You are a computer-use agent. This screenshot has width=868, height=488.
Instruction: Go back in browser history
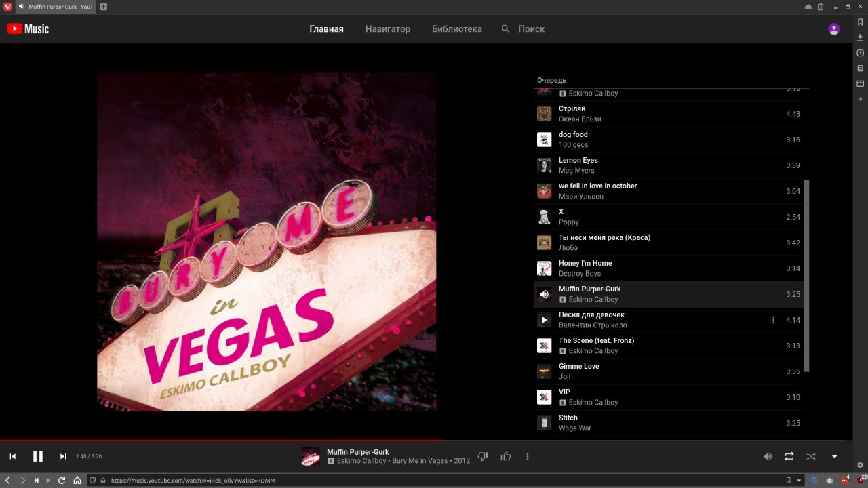(x=7, y=481)
